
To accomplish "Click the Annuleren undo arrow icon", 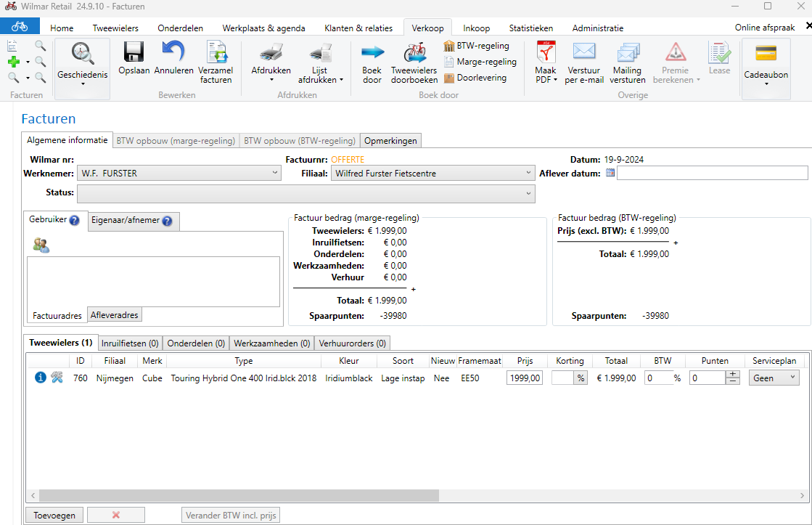I will point(173,53).
